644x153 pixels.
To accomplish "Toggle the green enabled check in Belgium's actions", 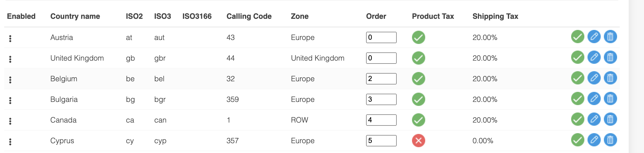I will [577, 78].
